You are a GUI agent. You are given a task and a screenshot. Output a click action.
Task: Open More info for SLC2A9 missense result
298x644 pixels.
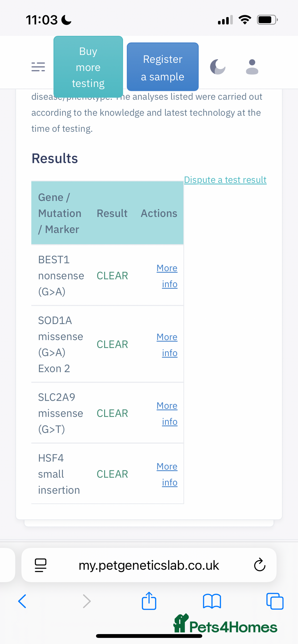tap(167, 413)
